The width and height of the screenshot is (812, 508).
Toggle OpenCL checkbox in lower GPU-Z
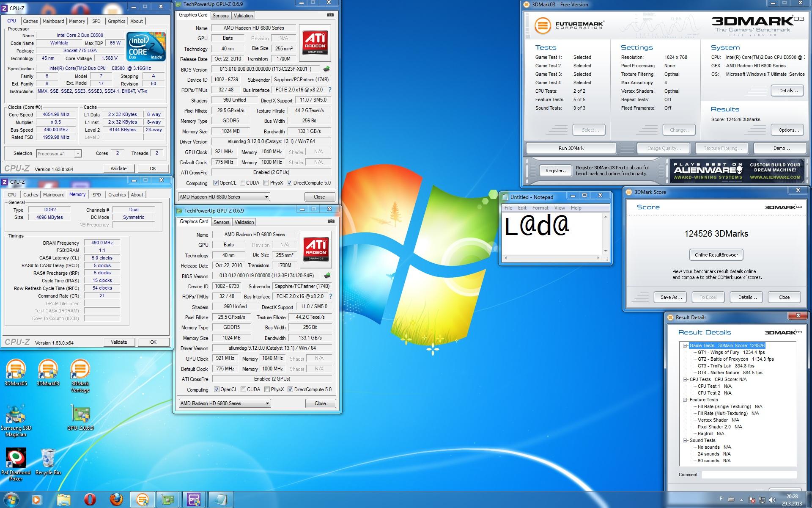[217, 389]
